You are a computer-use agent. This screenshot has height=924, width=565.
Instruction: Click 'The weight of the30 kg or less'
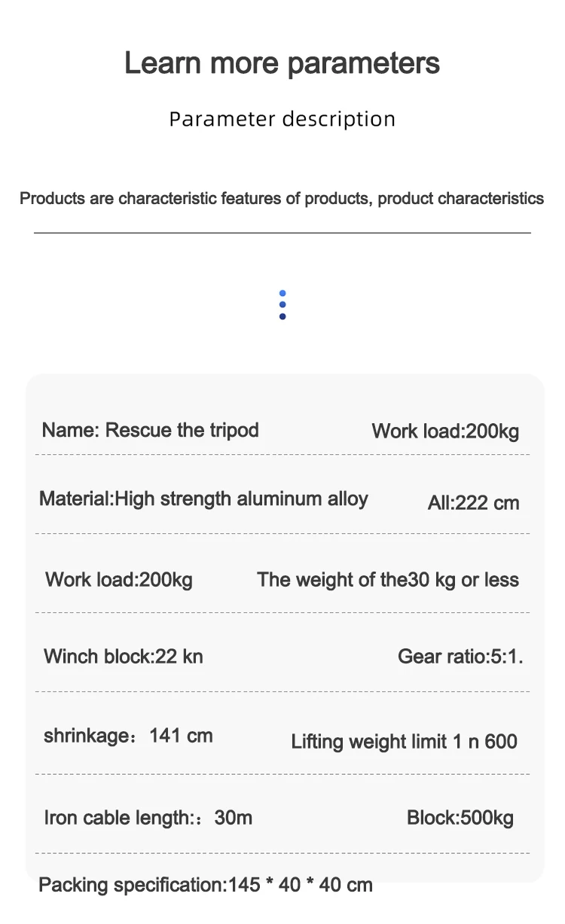[x=388, y=580]
